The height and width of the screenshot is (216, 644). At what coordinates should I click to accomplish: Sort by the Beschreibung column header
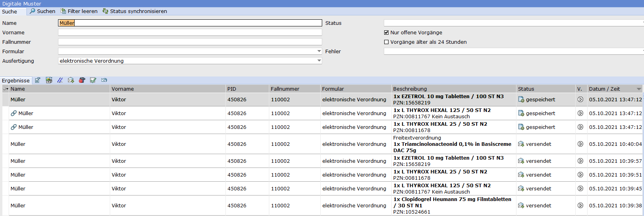(454, 89)
